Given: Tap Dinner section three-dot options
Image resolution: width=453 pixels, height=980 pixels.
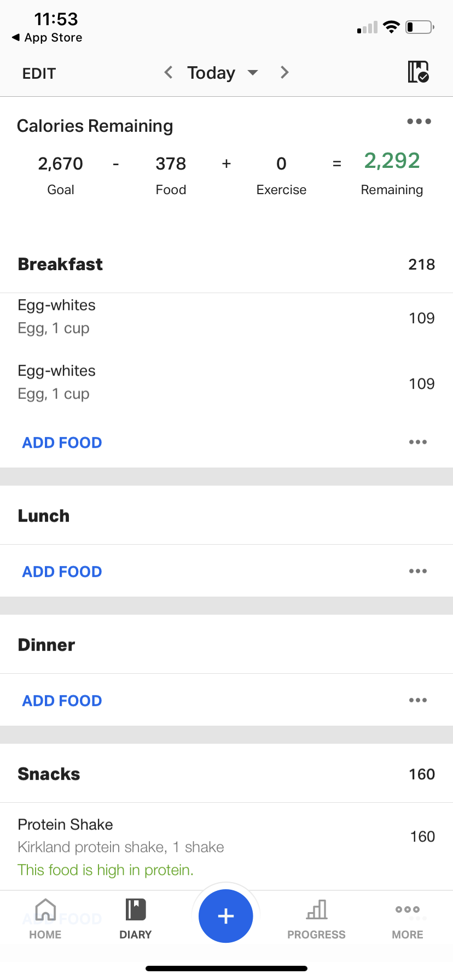Looking at the screenshot, I should pos(417,700).
